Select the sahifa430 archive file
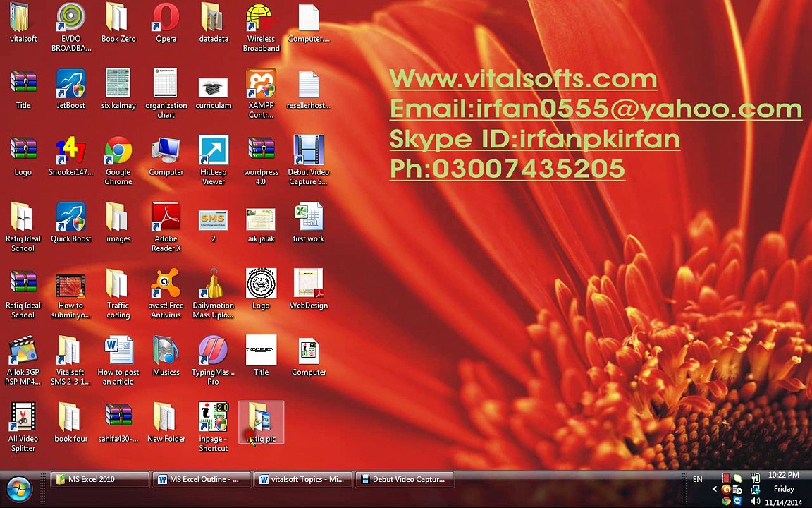Image resolution: width=812 pixels, height=508 pixels. 118,423
